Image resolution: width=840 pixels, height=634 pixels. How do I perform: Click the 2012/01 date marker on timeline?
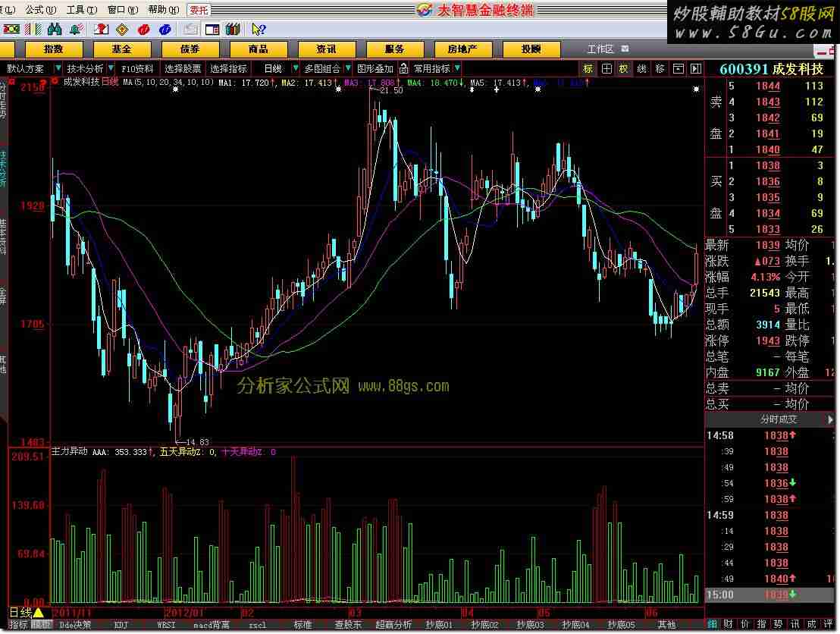(x=183, y=612)
